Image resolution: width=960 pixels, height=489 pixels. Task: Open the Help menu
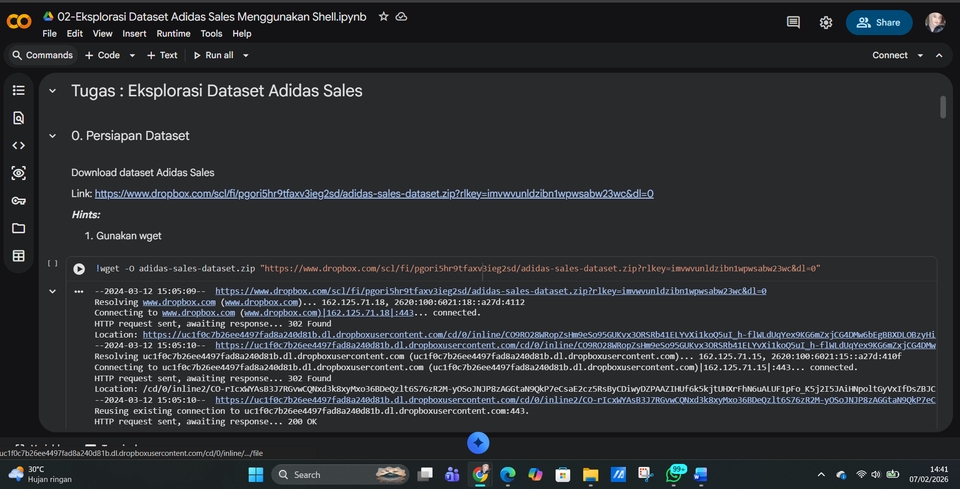tap(242, 34)
